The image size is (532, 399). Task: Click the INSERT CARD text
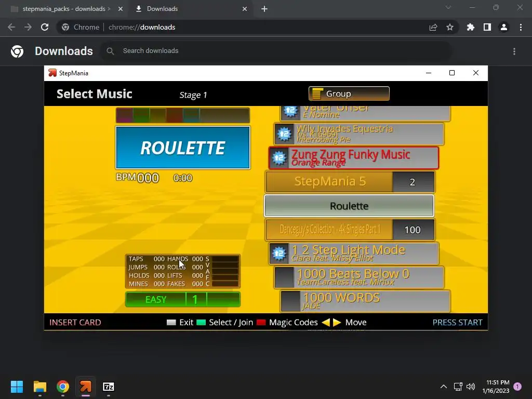[x=75, y=322]
